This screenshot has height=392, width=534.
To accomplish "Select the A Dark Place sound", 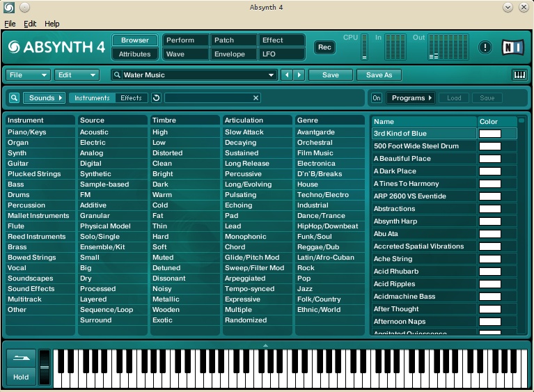I will coord(424,171).
